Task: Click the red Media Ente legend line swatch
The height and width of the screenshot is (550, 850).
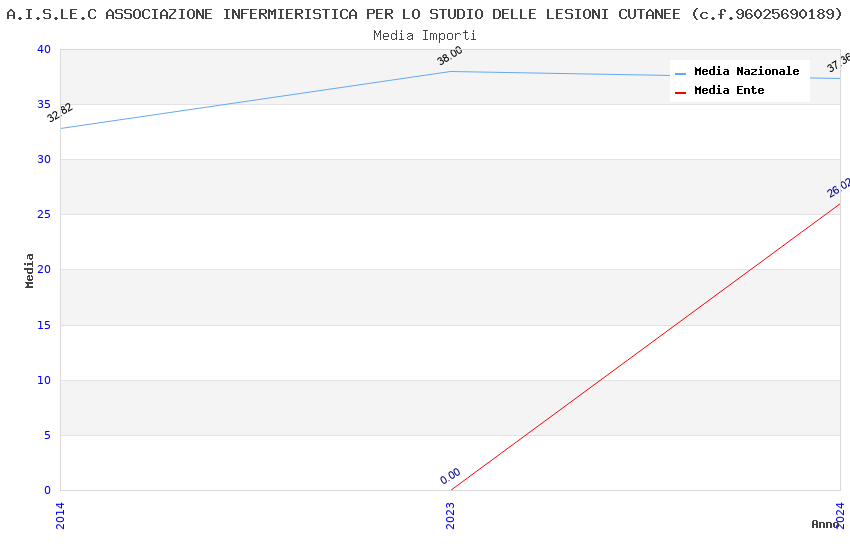Action: [x=681, y=92]
